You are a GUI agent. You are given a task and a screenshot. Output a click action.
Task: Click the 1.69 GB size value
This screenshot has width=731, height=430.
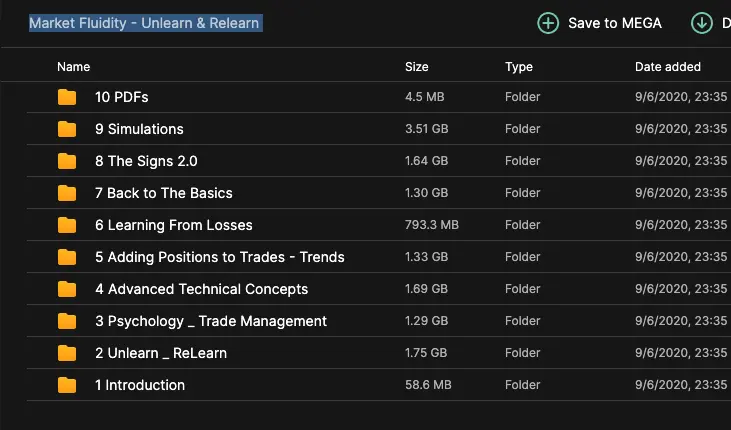(427, 289)
